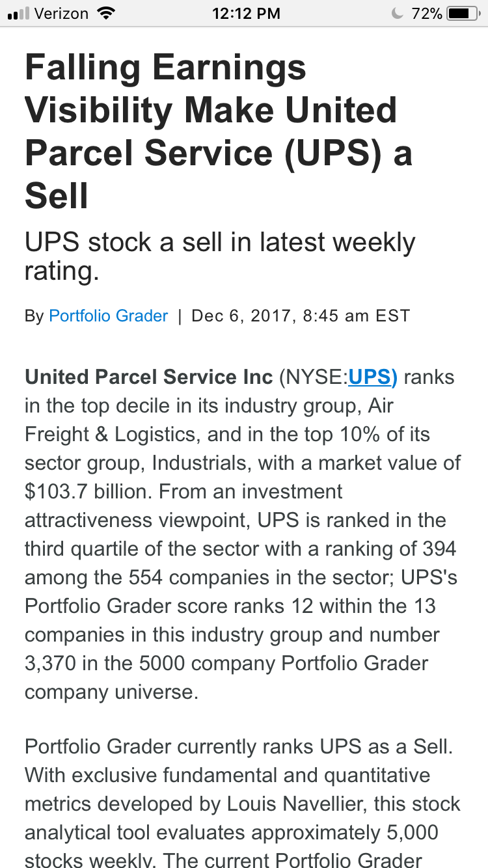Tap the 72% battery percentage
Screen dimensions: 488x868
pos(427,13)
